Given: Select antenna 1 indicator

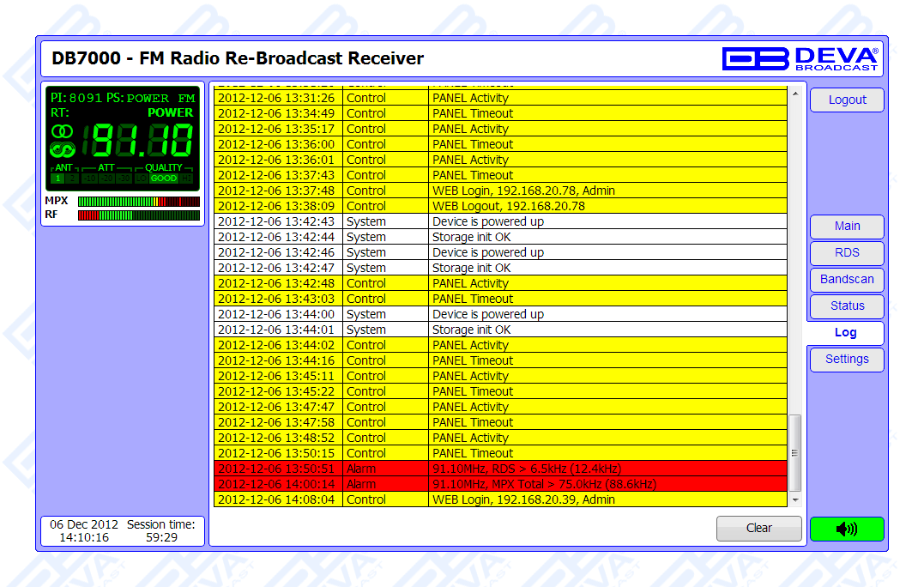Looking at the screenshot, I should coord(57,179).
